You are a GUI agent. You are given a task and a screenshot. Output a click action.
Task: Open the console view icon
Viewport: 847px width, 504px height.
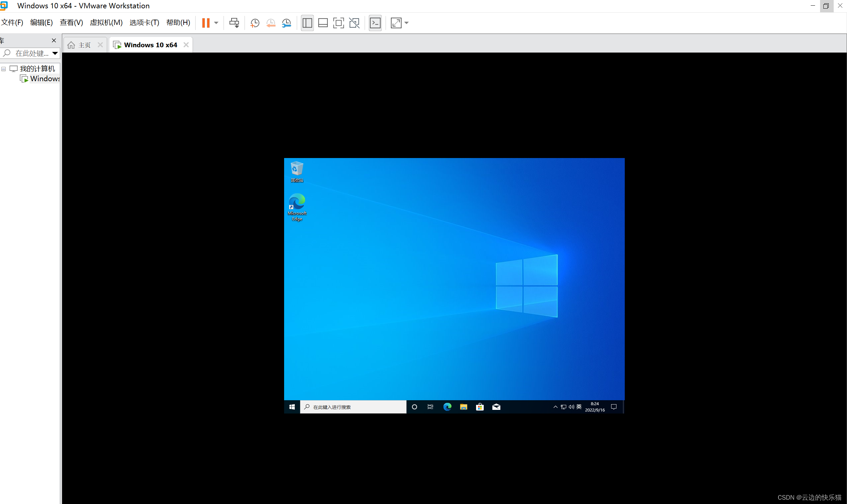coord(375,23)
